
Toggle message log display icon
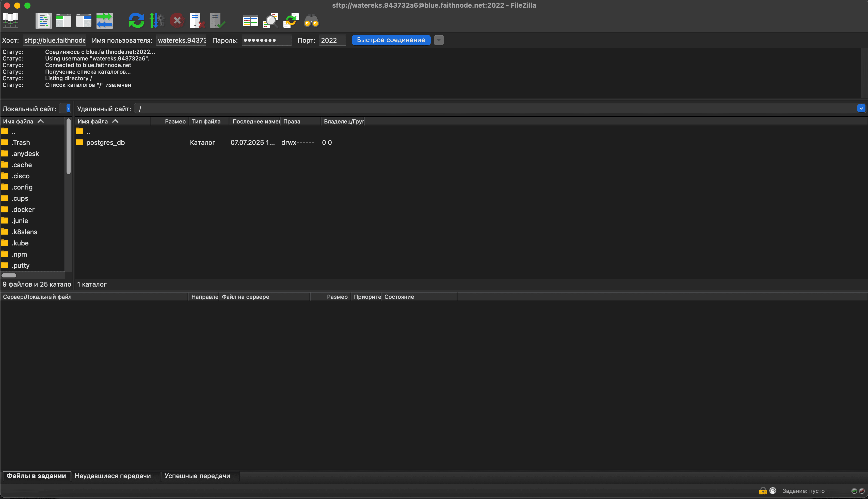[x=43, y=21]
